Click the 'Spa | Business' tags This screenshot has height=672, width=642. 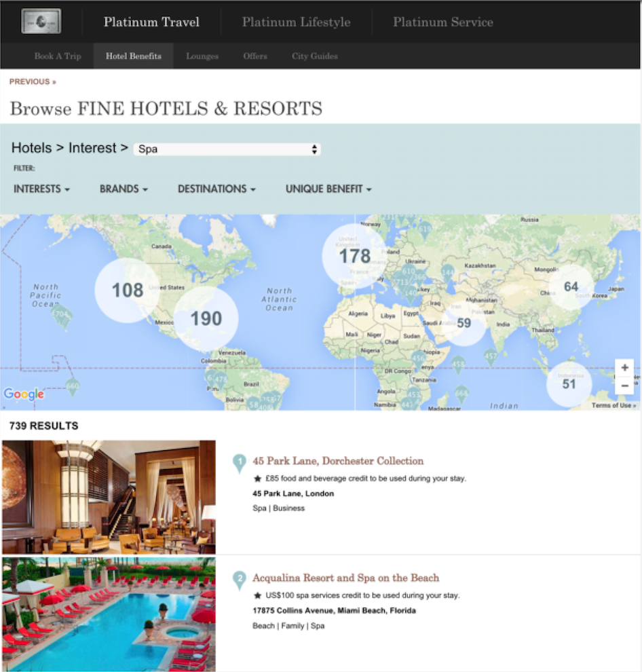[278, 508]
